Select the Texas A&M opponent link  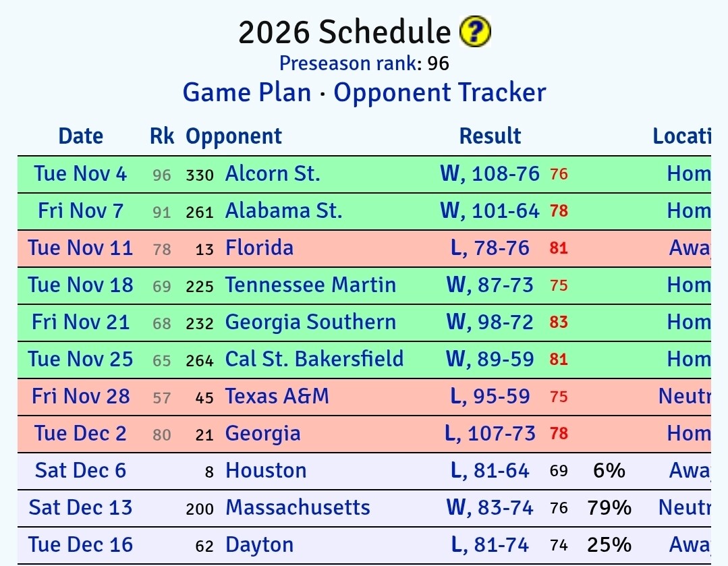click(277, 396)
